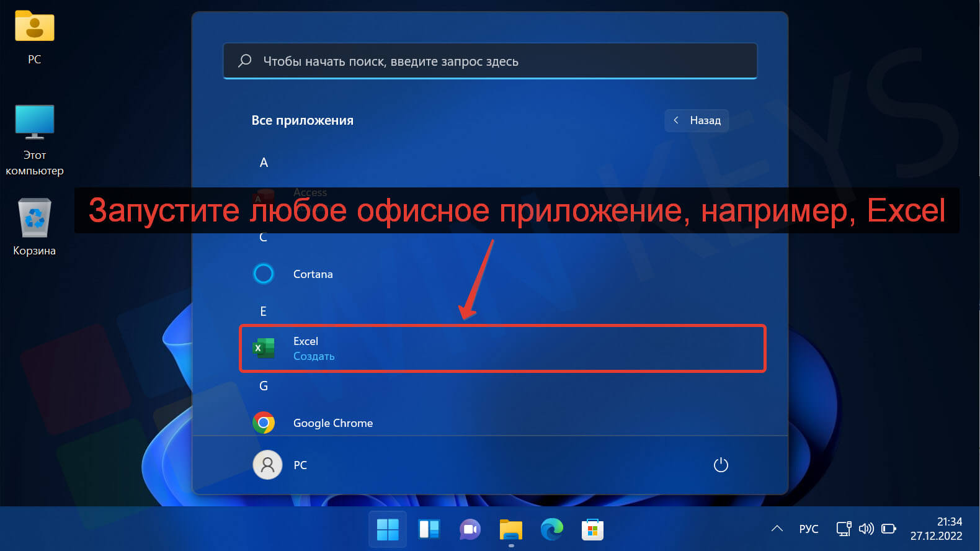The width and height of the screenshot is (980, 551).
Task: Click the Назад back button
Action: point(697,120)
